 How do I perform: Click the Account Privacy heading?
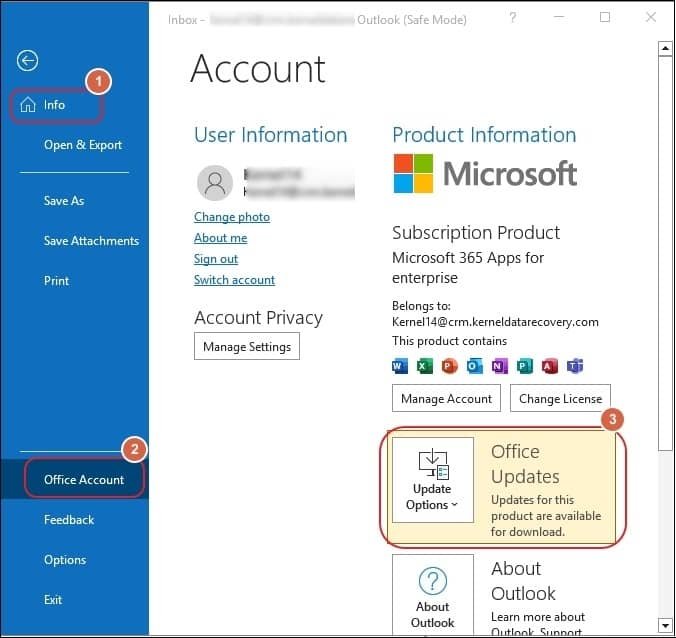click(x=258, y=318)
